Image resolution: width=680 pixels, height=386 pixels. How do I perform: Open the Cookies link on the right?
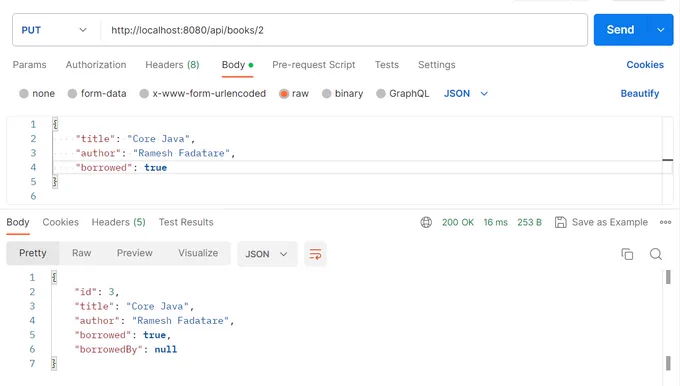645,65
